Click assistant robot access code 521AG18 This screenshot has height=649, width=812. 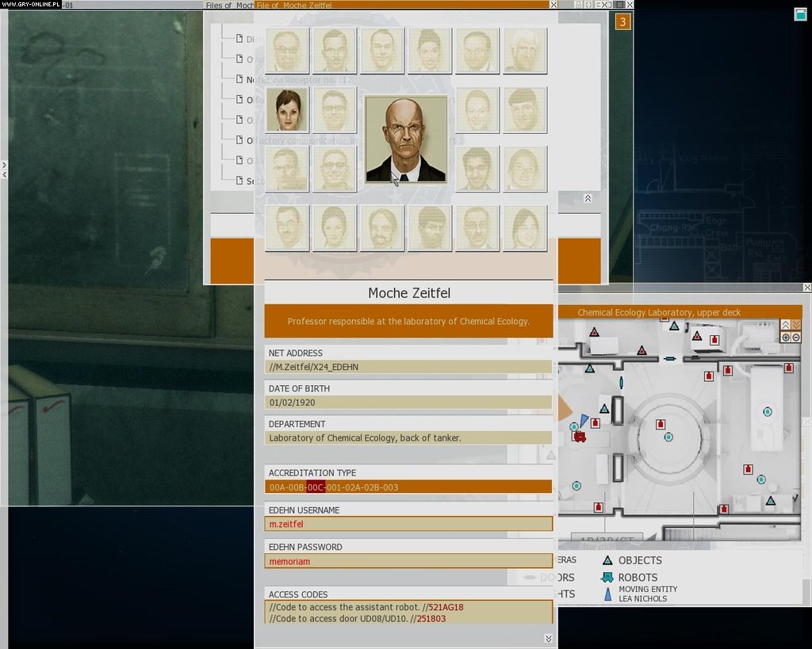click(446, 607)
